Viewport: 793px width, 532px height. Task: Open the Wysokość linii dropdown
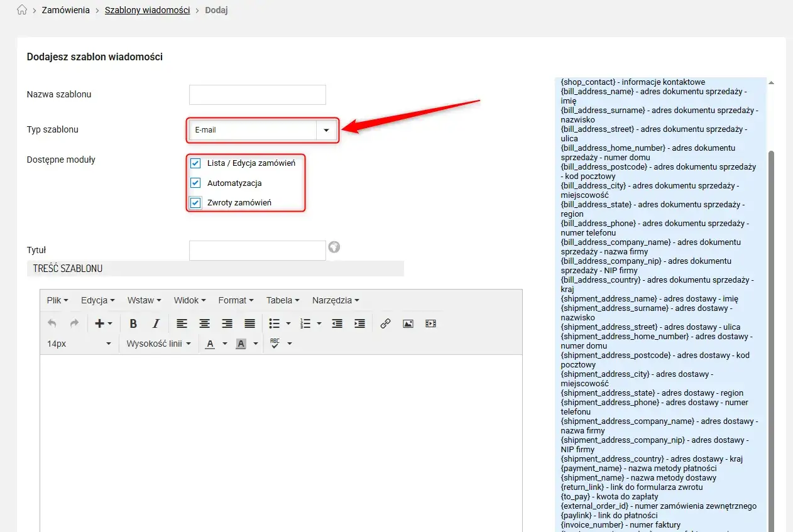[x=158, y=344]
